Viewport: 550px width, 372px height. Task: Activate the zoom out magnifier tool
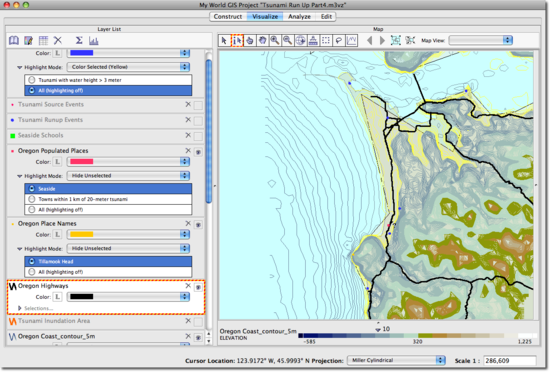[288, 40]
